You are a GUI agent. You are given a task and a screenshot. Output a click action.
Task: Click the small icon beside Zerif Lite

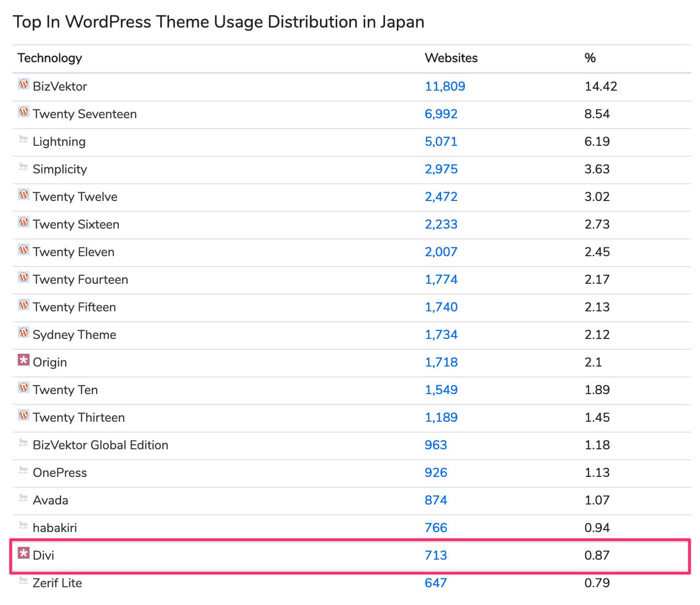click(x=24, y=581)
